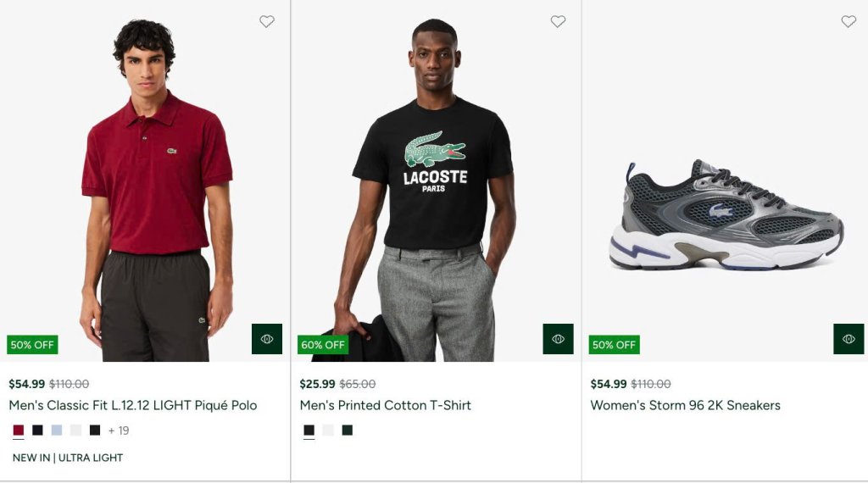Favorite the Printed Cotton T-Shirt with heart
868x483 pixels.
coord(558,21)
